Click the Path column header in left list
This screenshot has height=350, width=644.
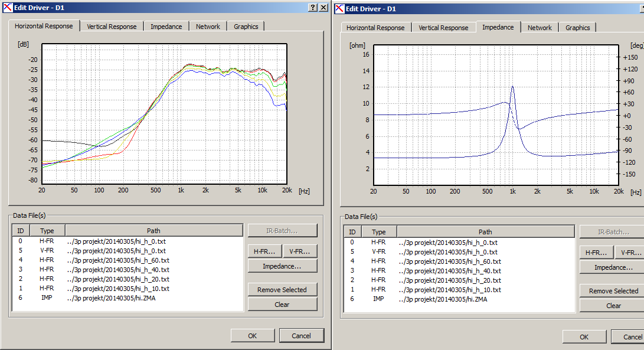point(154,230)
